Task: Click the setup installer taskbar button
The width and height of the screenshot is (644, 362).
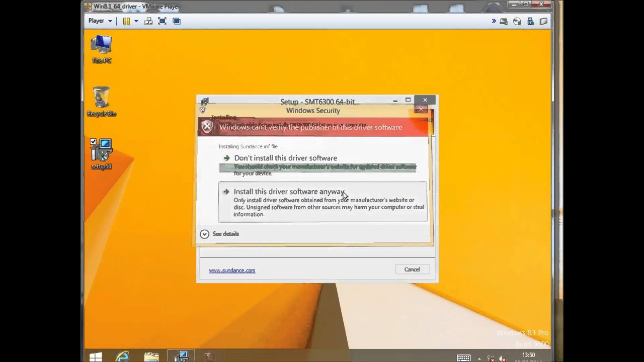Action: point(181,356)
